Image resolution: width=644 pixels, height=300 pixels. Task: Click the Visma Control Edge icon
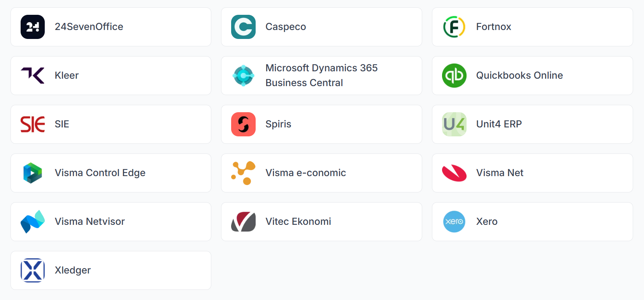(33, 173)
